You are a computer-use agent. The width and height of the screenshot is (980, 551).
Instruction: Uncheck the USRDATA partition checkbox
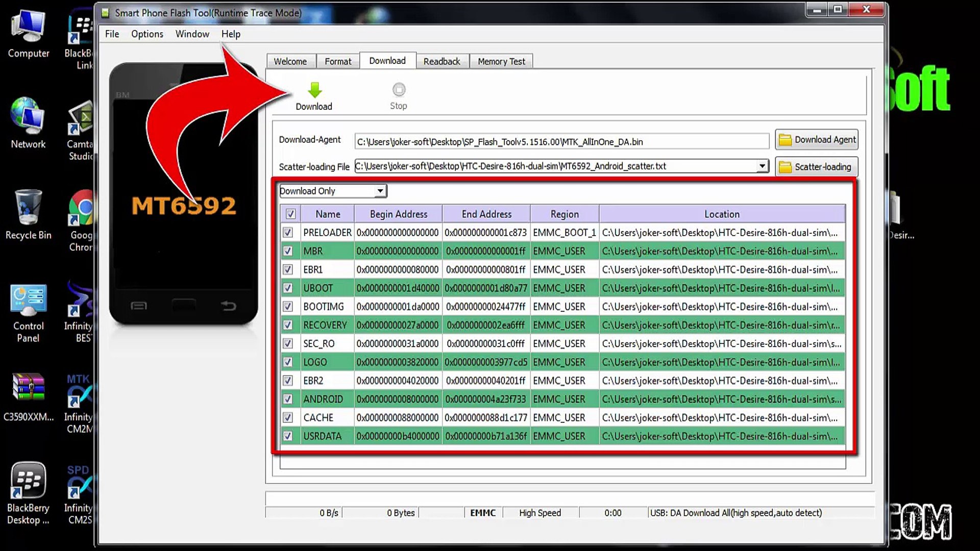tap(288, 436)
